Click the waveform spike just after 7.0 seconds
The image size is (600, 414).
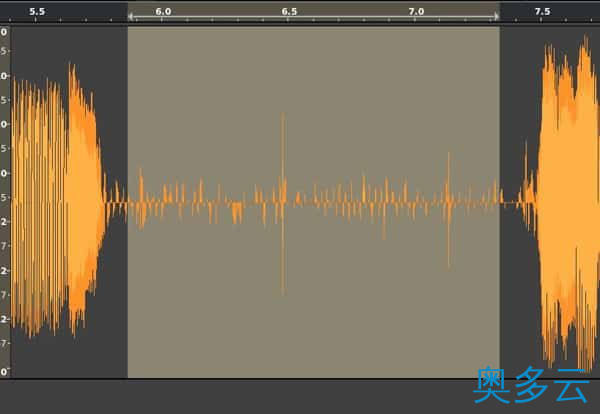(448, 210)
